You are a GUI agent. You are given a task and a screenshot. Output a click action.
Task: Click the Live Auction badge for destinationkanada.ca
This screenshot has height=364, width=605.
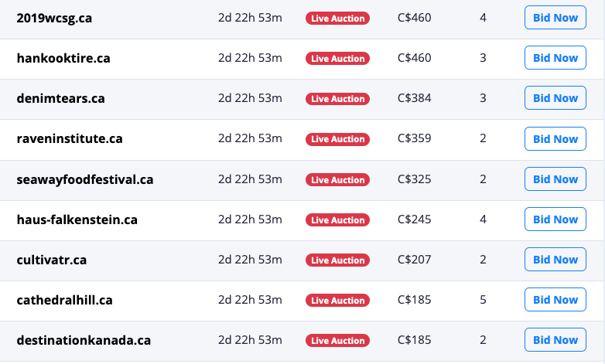(x=337, y=340)
